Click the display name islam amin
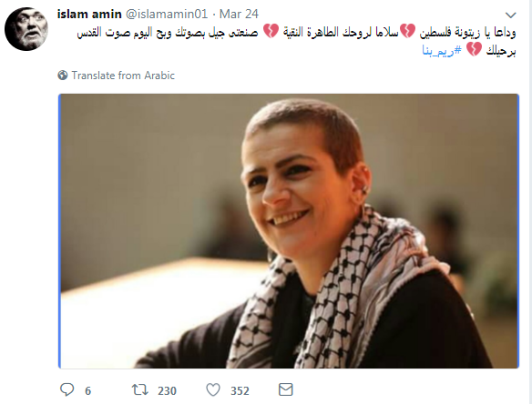Viewport: 532px width, 404px height. (89, 15)
